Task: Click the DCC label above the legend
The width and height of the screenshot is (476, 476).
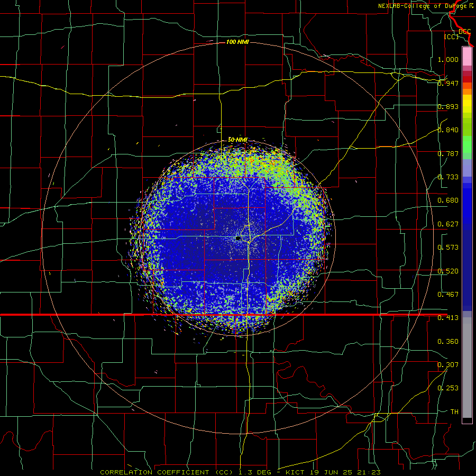Action: pos(464,32)
